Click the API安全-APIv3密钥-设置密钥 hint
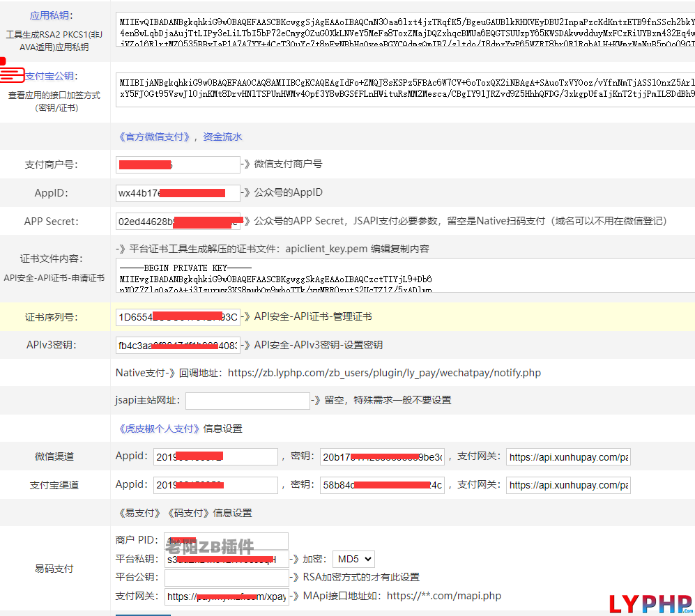695x616 pixels. coord(319,345)
